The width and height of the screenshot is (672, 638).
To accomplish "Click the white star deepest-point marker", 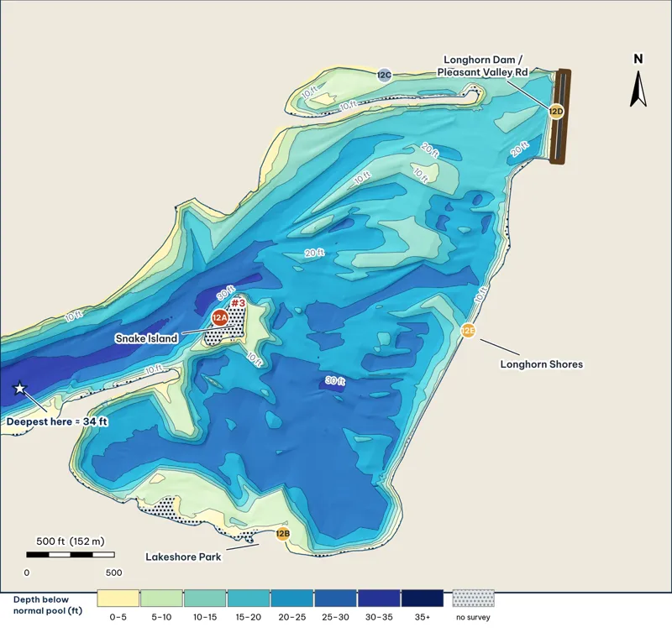I will (x=19, y=389).
